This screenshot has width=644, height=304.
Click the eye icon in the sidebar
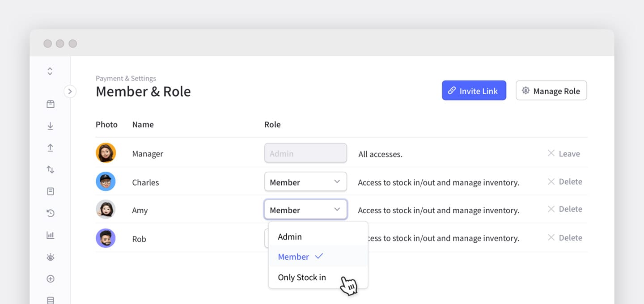coord(50,257)
